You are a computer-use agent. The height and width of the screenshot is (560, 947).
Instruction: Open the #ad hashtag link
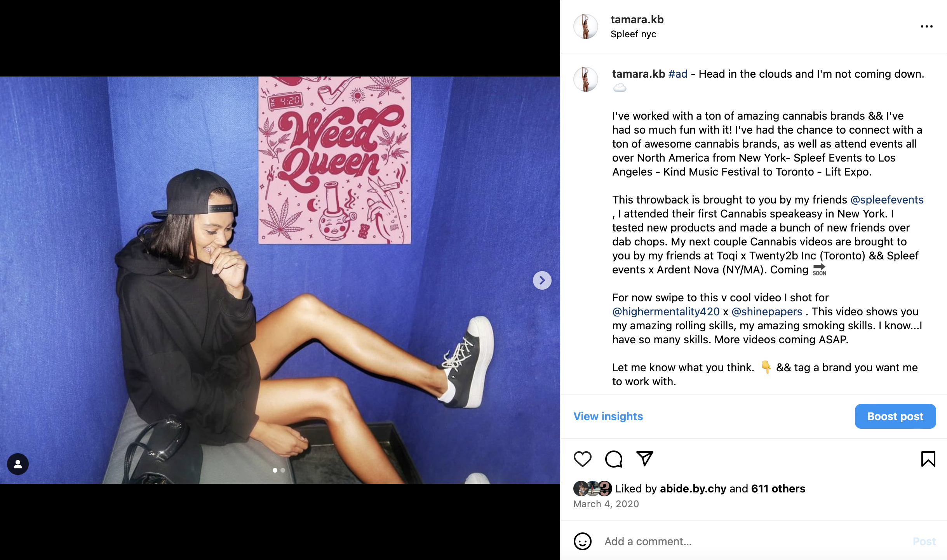678,74
